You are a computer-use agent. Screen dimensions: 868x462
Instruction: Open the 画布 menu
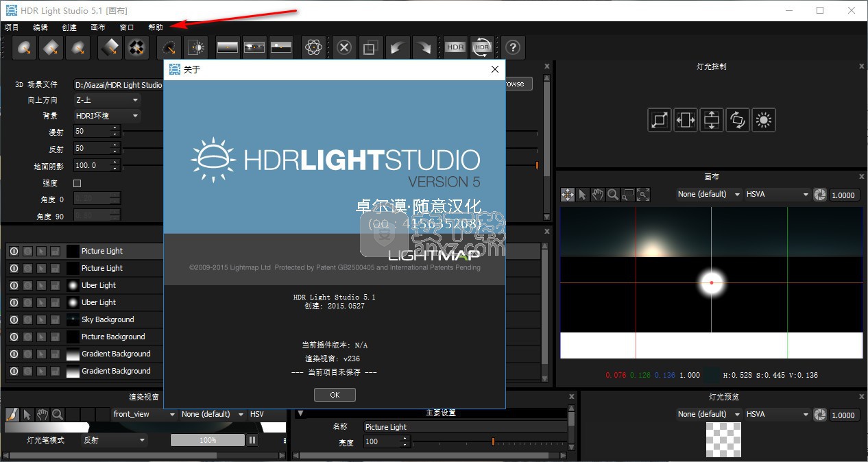[98, 27]
